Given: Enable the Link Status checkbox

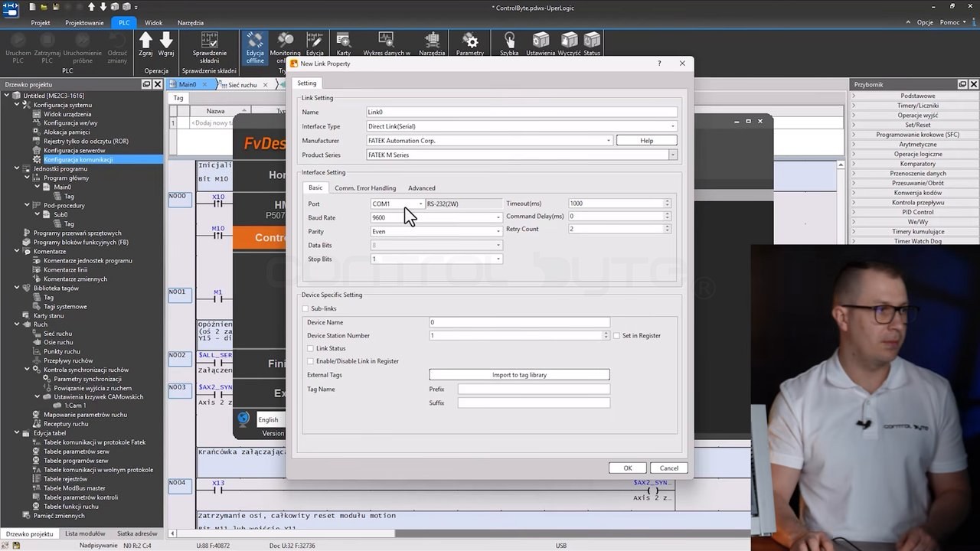Looking at the screenshot, I should [310, 348].
